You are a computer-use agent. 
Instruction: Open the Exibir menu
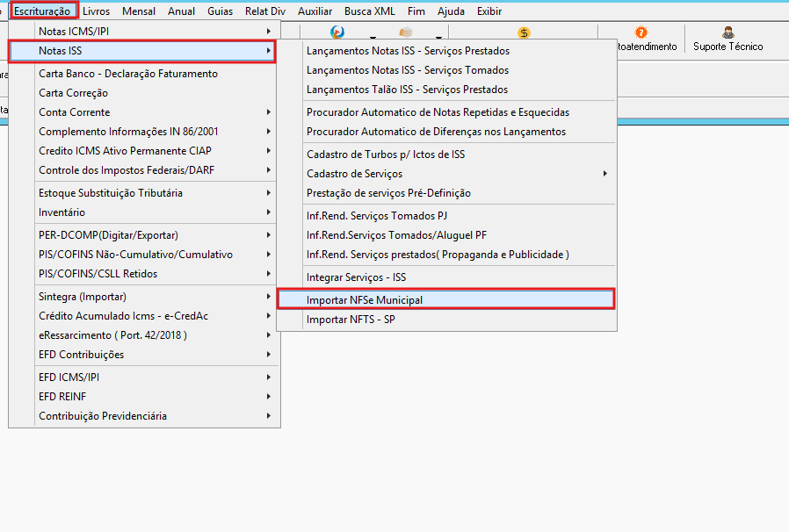coord(489,11)
